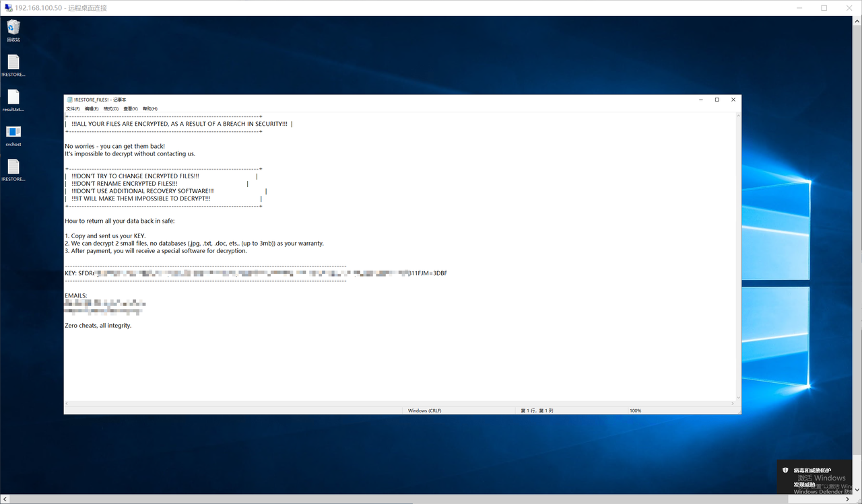Open the 格式(O) menu
Screen dimensions: 862x504
(x=111, y=109)
